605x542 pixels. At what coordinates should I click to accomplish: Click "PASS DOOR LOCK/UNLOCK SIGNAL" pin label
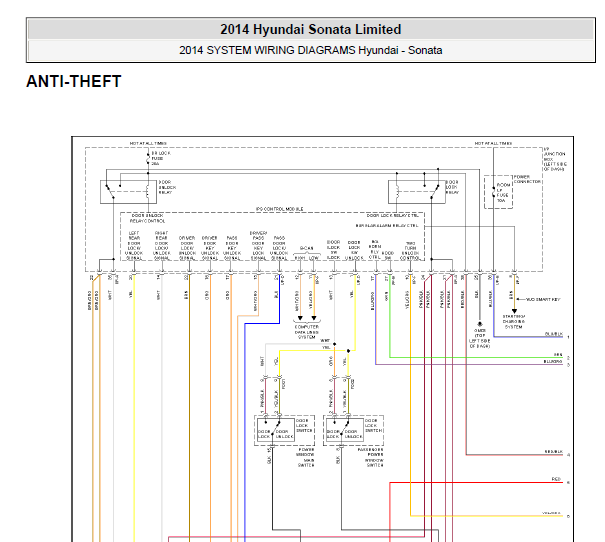tap(279, 248)
